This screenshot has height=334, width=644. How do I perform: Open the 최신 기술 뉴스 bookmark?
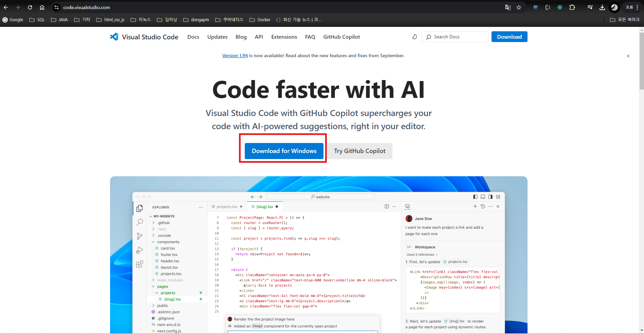[298, 20]
